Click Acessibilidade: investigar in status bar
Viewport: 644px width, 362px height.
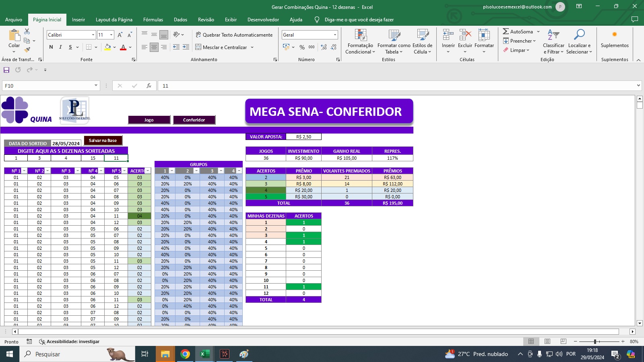tap(69, 341)
